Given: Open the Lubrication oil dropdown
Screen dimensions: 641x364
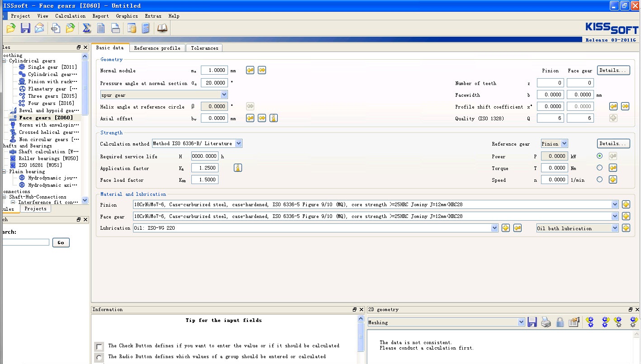Looking at the screenshot, I should pos(494,228).
